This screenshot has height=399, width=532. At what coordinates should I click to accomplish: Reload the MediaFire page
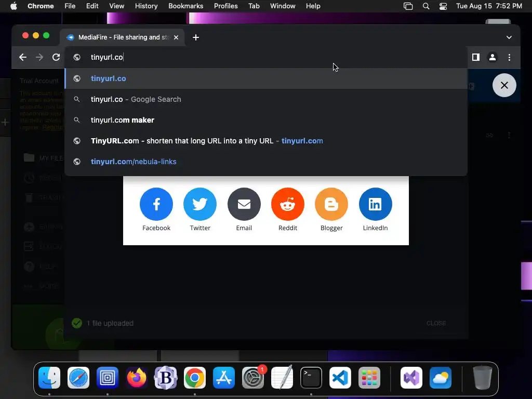(56, 57)
